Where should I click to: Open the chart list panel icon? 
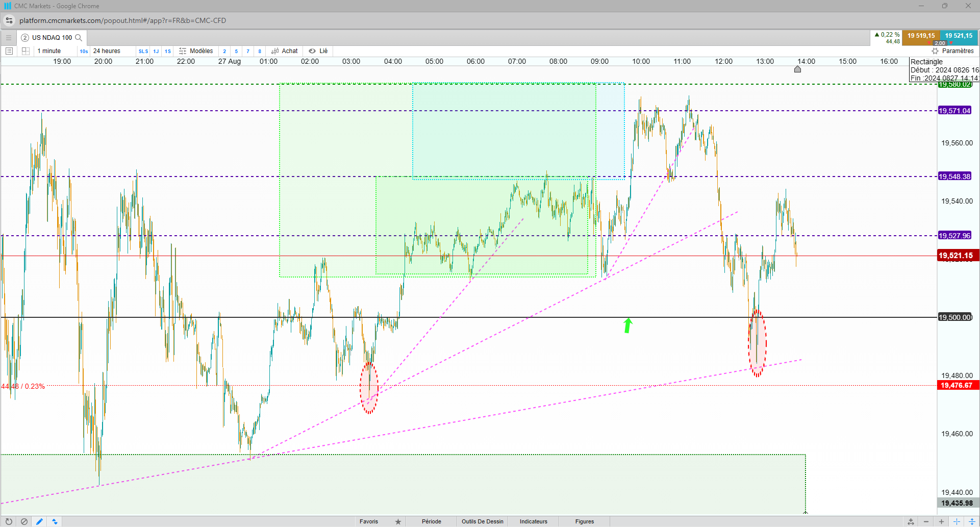point(9,51)
